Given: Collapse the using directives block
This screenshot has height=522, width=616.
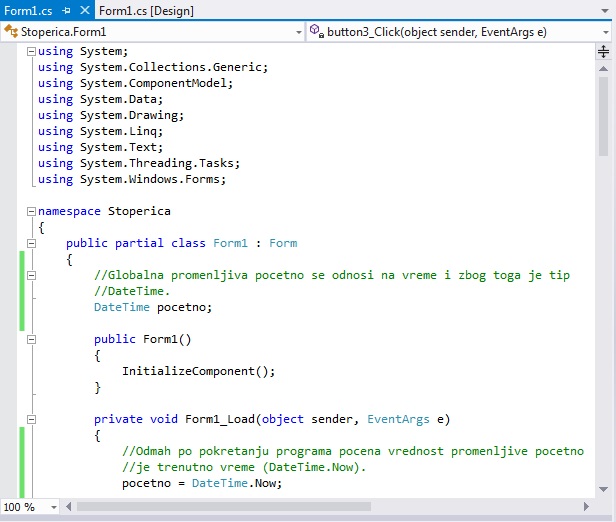Looking at the screenshot, I should coord(31,51).
